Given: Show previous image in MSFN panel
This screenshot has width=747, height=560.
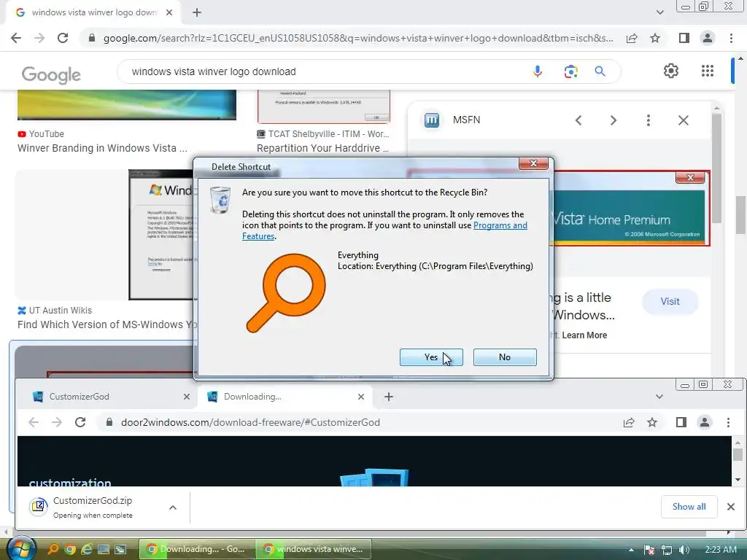Looking at the screenshot, I should (x=578, y=120).
